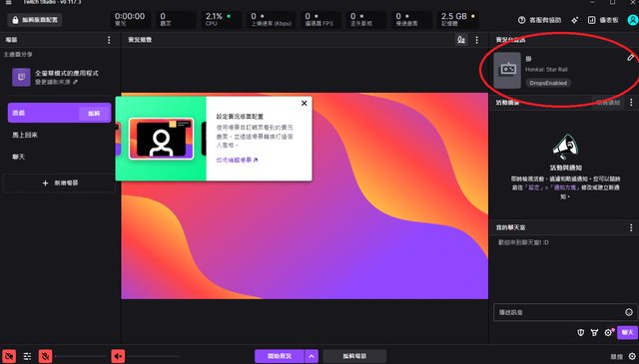Open the shield moderation icon below chat
This screenshot has width=639, height=364.
(x=581, y=333)
